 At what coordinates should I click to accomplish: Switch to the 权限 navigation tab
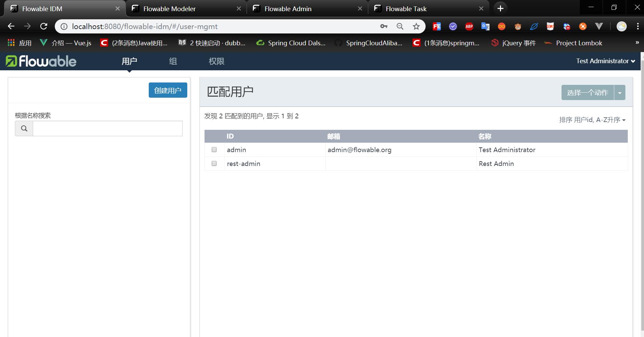(217, 61)
